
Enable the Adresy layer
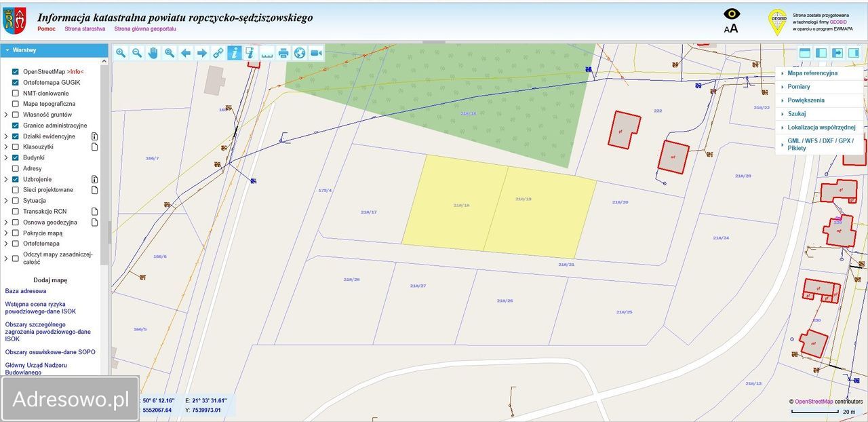16,168
